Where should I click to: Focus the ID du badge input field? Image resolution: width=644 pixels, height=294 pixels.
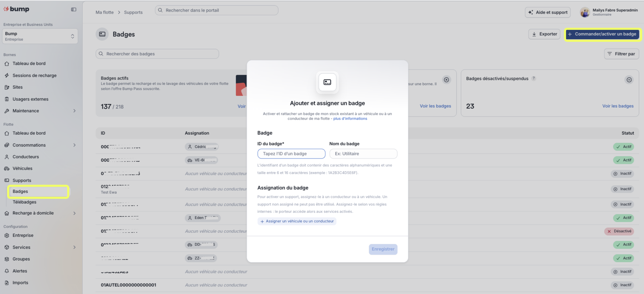tap(291, 153)
